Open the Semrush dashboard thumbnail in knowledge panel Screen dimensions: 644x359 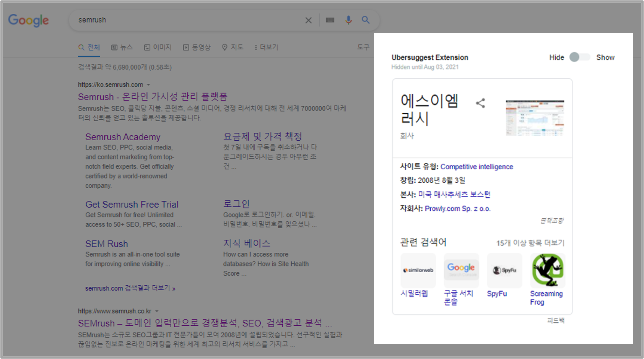point(535,117)
